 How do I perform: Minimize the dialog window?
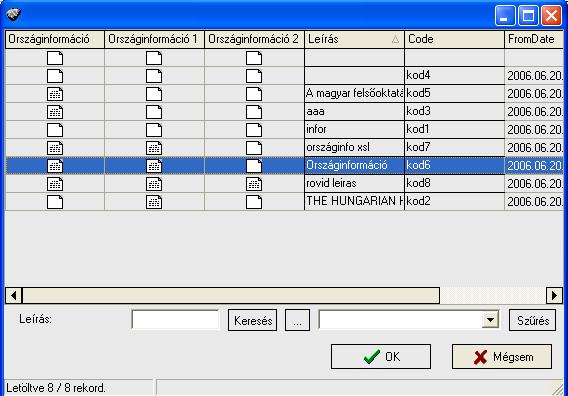click(505, 16)
